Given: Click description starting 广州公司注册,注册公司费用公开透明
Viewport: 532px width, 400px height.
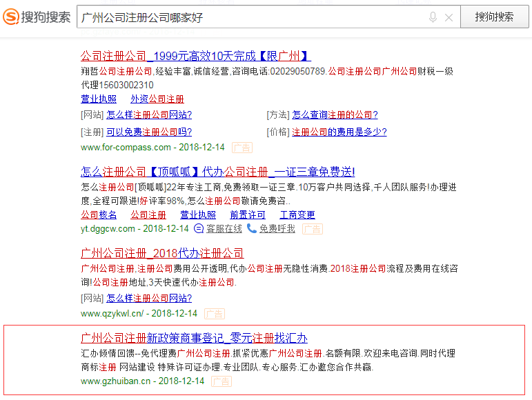Looking at the screenshot, I should coord(269,275).
